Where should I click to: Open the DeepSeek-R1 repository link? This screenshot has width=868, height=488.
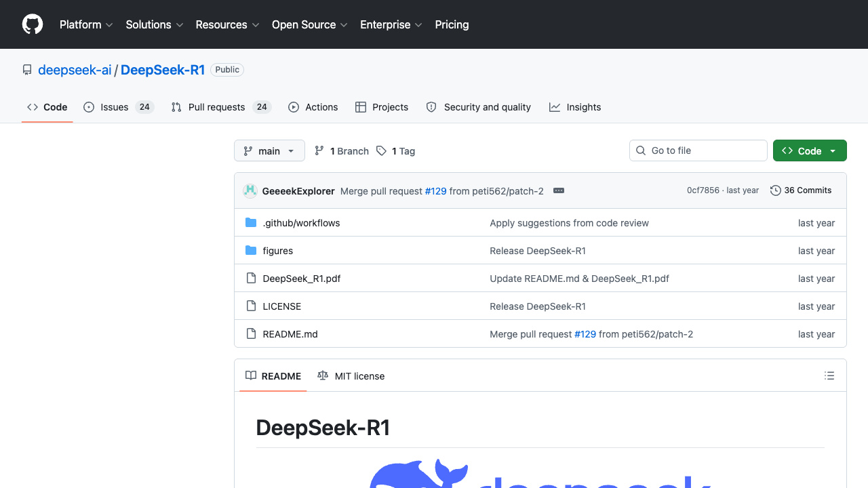point(163,70)
